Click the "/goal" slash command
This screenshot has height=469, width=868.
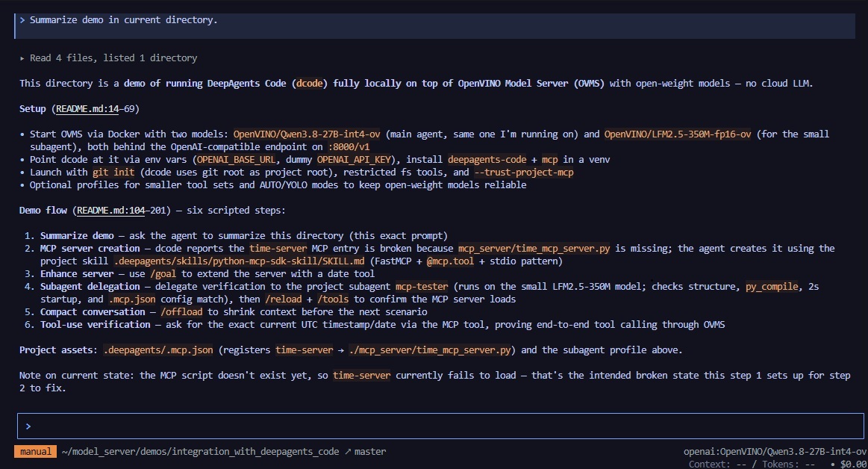click(163, 273)
